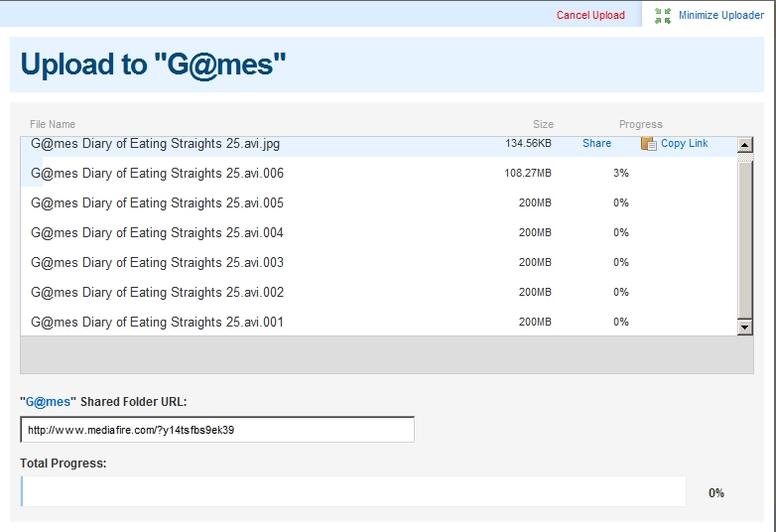Click the File Name column header
776x532 pixels.
coord(53,124)
